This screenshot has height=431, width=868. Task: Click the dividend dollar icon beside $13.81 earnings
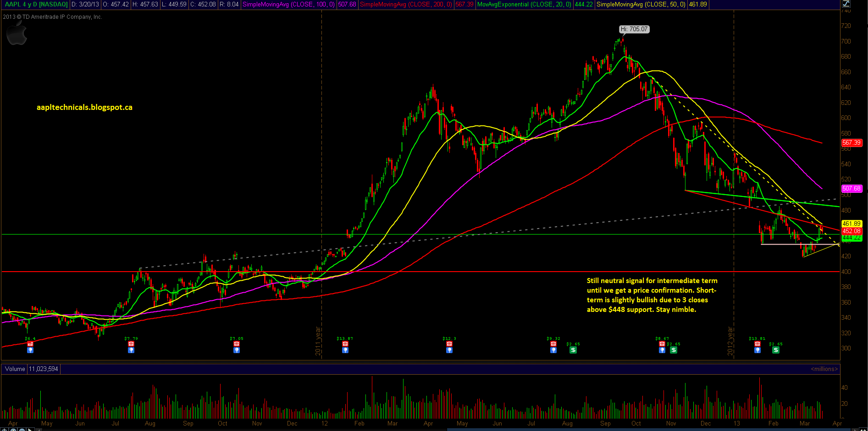[x=776, y=350]
